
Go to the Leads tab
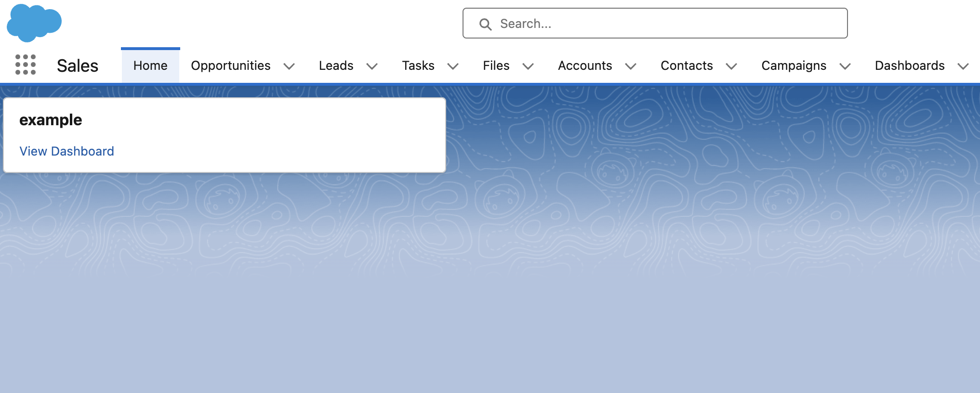pyautogui.click(x=336, y=65)
